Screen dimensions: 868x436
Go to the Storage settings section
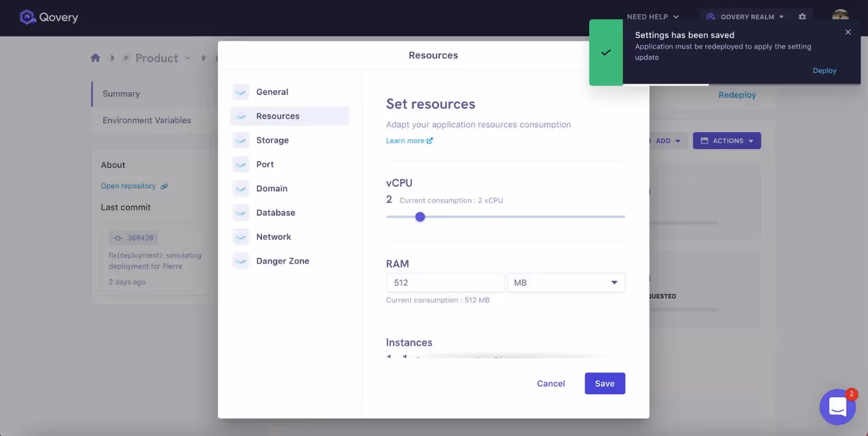[290, 141]
